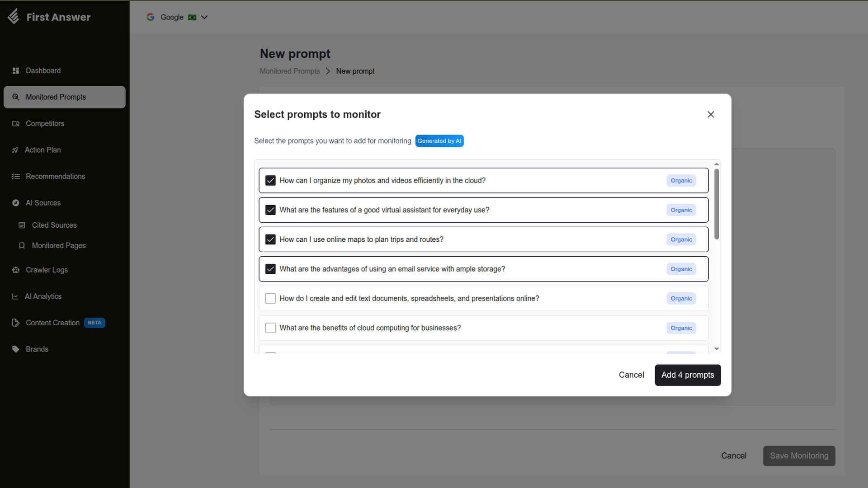Click the Brazil flag icon
The height and width of the screenshot is (488, 868).
192,17
